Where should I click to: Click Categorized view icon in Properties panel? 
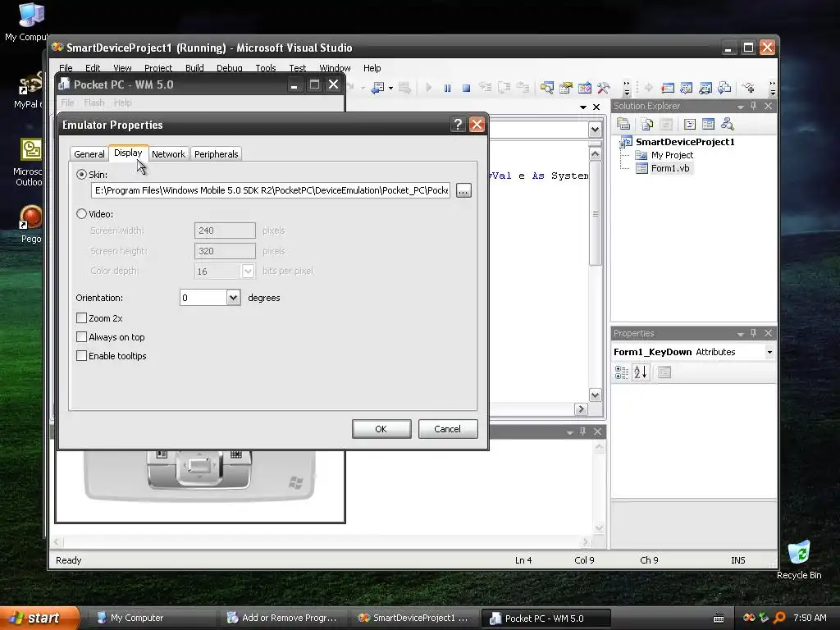coord(622,372)
